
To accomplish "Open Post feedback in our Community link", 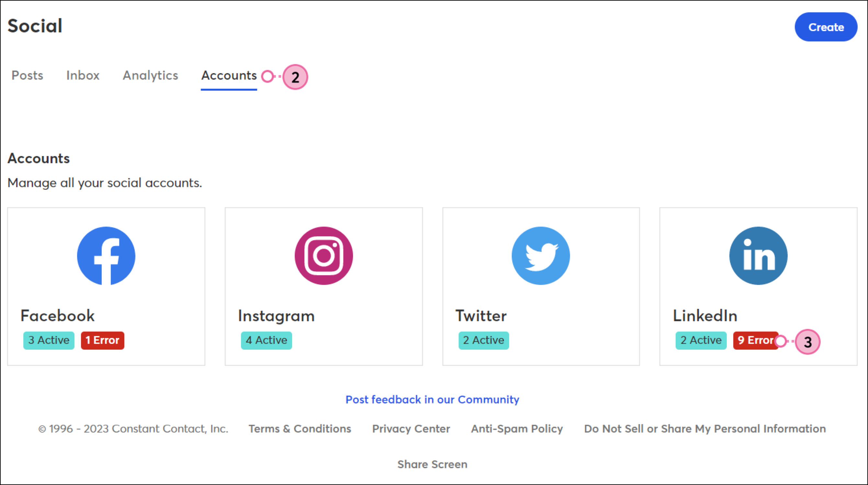I will click(432, 400).
